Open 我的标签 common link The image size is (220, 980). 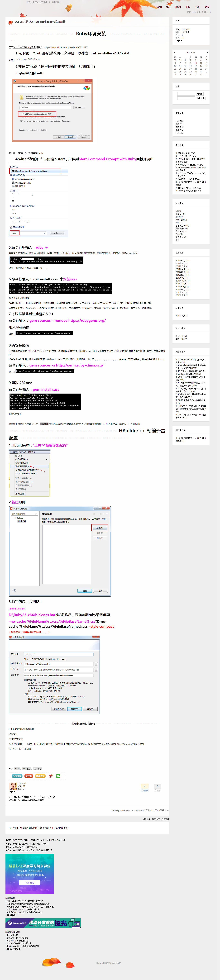[x=179, y=133]
